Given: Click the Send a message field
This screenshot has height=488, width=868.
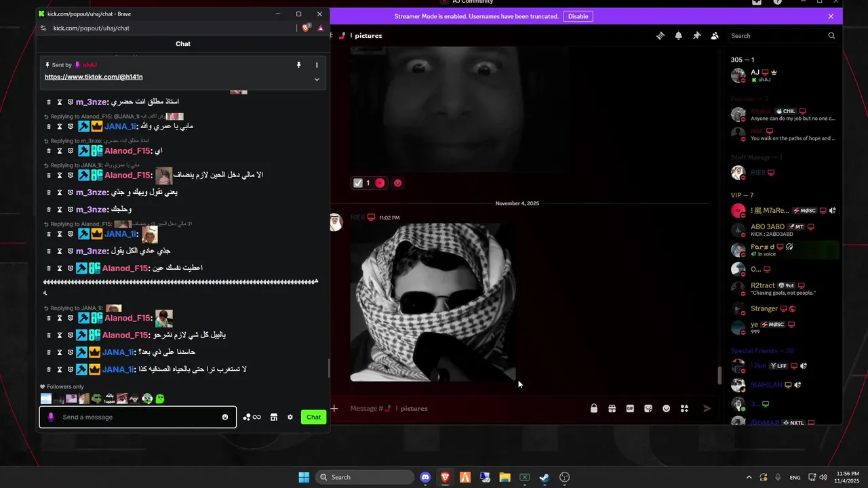Looking at the screenshot, I should point(138,417).
